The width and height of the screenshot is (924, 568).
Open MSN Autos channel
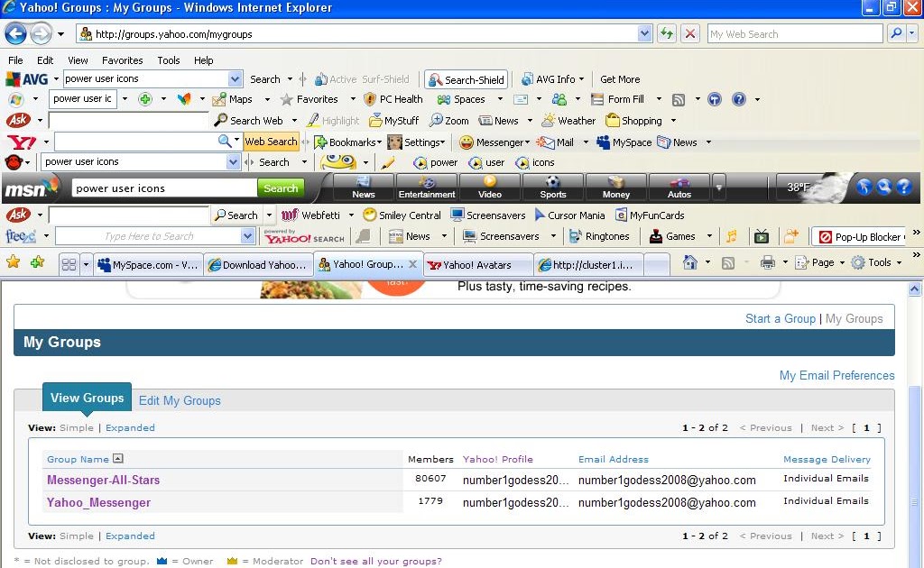(x=679, y=188)
